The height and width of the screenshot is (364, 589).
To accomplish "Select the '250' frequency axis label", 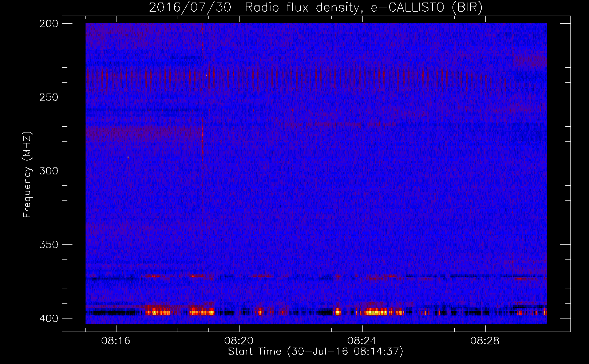I will [x=49, y=97].
